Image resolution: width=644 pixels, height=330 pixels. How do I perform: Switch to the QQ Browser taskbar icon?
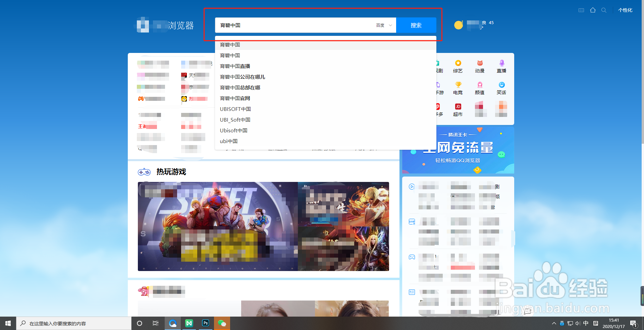click(x=173, y=323)
